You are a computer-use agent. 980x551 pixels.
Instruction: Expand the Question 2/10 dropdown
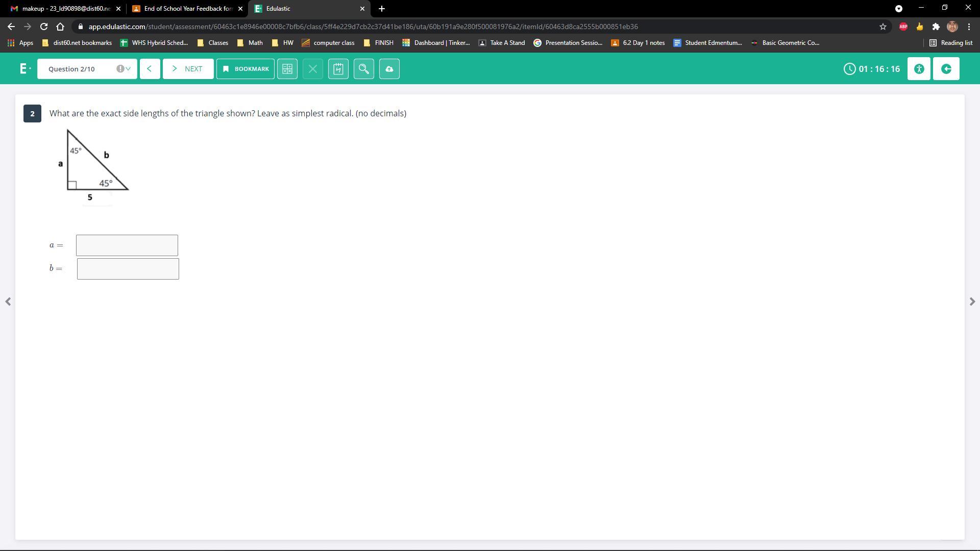pos(87,69)
